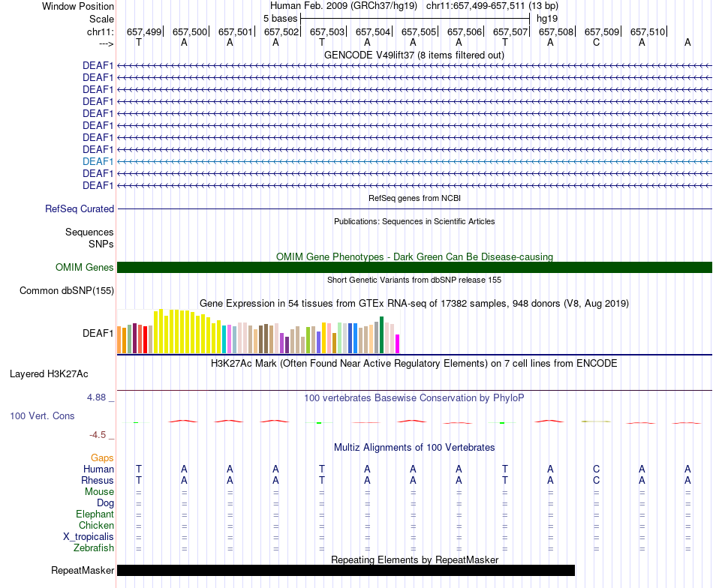The height and width of the screenshot is (588, 713).
Task: Select the Scale track label
Action: coord(101,19)
